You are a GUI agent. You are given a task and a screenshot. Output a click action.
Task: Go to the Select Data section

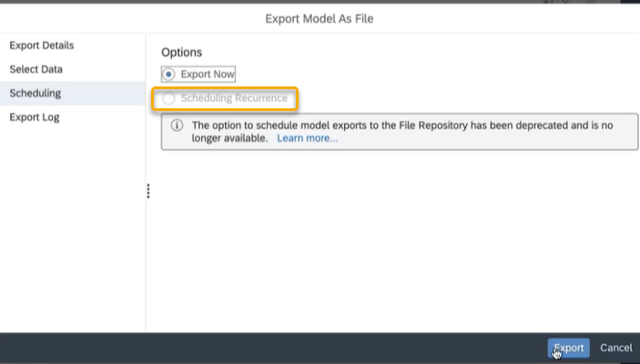(x=36, y=69)
